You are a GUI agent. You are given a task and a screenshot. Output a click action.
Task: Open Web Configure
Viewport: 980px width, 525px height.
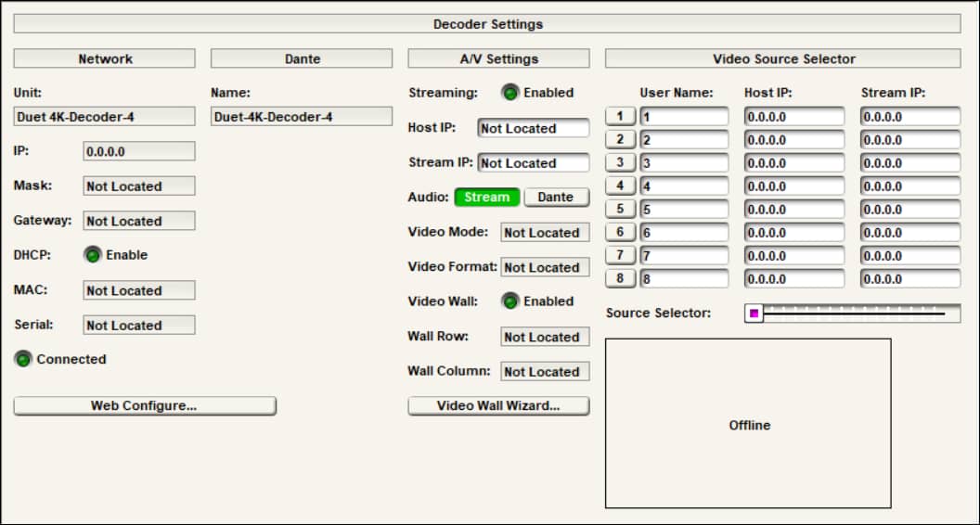click(145, 405)
